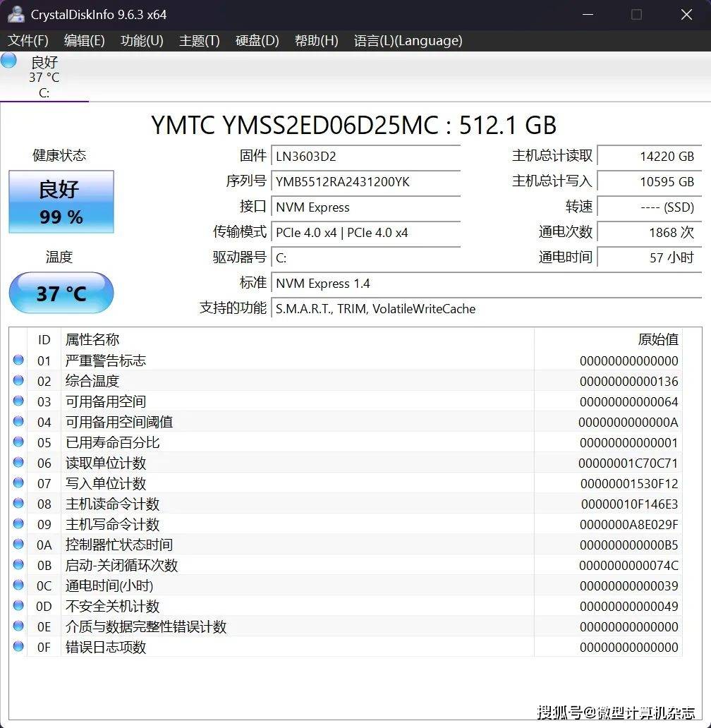Click raw value 0000000000074C

(x=629, y=565)
